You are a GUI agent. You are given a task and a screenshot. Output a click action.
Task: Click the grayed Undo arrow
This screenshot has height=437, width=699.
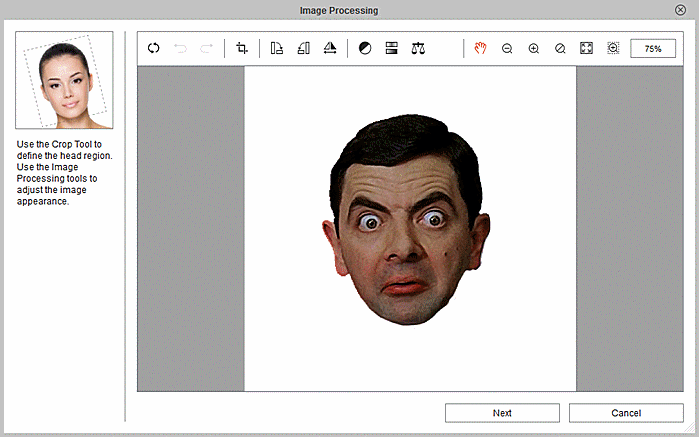click(x=180, y=48)
